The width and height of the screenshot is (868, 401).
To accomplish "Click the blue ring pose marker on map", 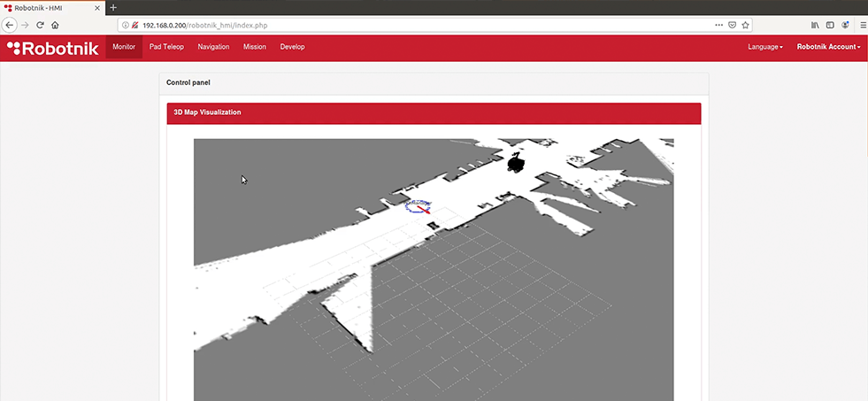I will [x=419, y=206].
